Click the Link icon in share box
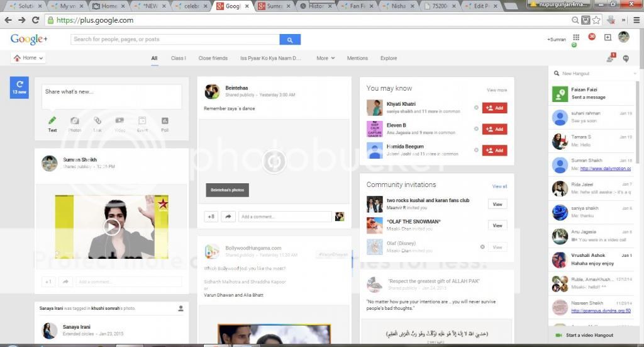Screen dimensions: 644x347 97,121
